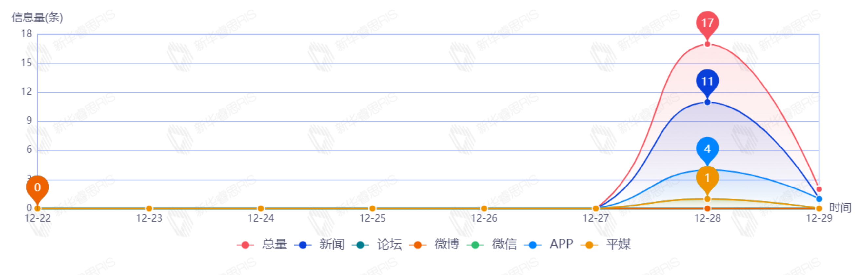Toggle the 平媒 legend series
Viewport: 868px width, 275px height.
(x=606, y=244)
